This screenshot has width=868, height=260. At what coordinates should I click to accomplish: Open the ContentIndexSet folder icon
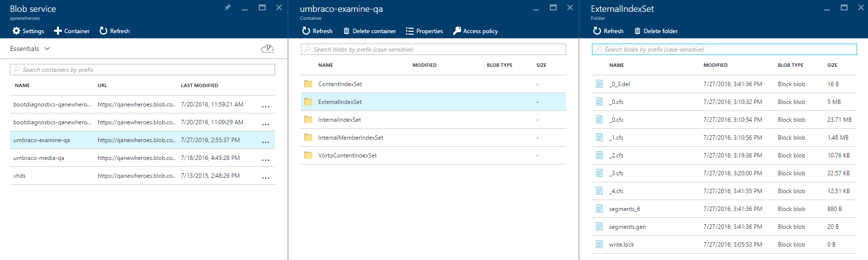pos(308,84)
